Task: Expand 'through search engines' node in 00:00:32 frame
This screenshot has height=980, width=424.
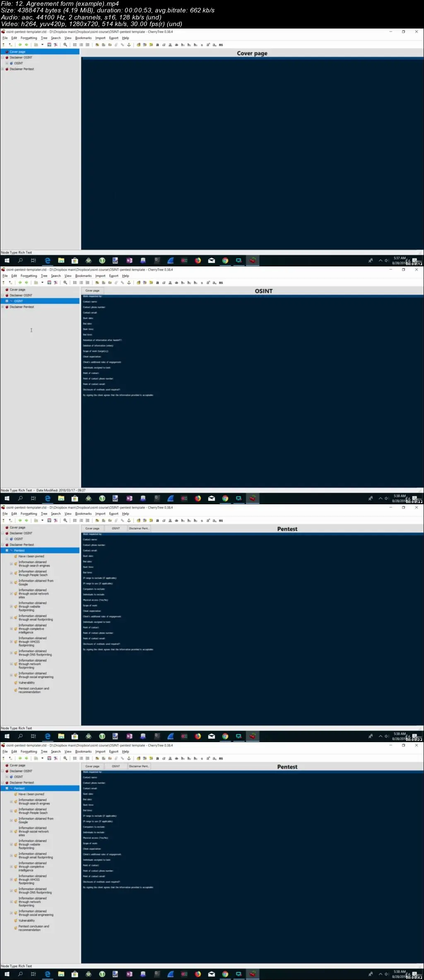Action: (11, 564)
